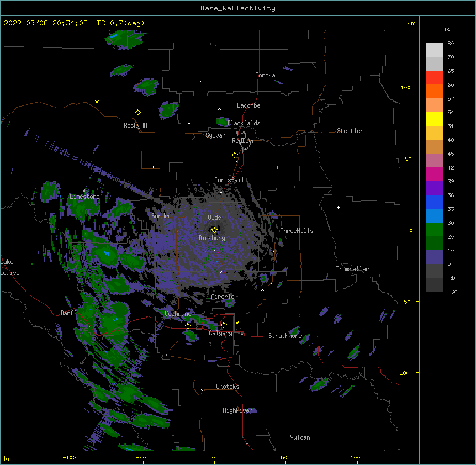Pick the blue 33-36 dBZ legend swatch

point(434,202)
